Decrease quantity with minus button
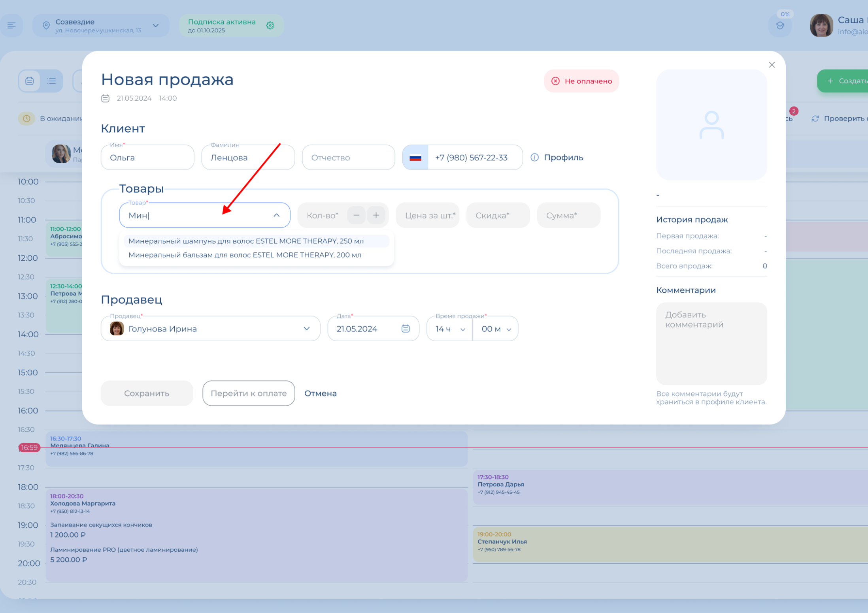 click(356, 215)
